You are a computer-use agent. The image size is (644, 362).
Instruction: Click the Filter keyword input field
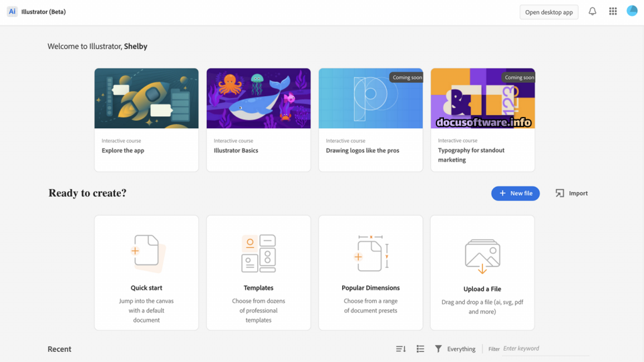pyautogui.click(x=545, y=349)
